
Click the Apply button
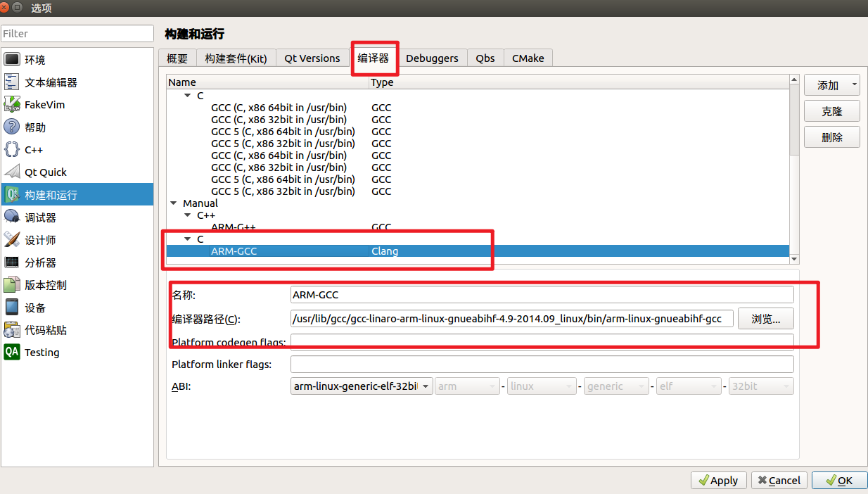point(719,480)
